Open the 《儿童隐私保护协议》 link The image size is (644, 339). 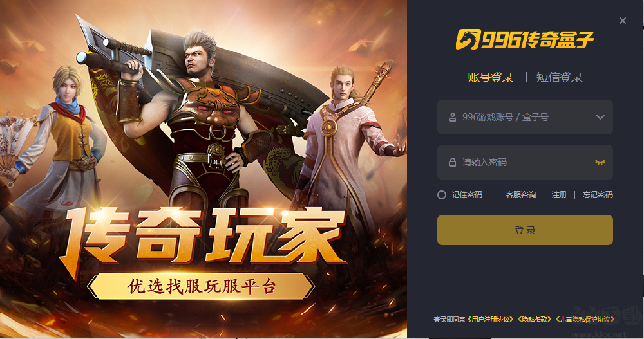click(585, 319)
